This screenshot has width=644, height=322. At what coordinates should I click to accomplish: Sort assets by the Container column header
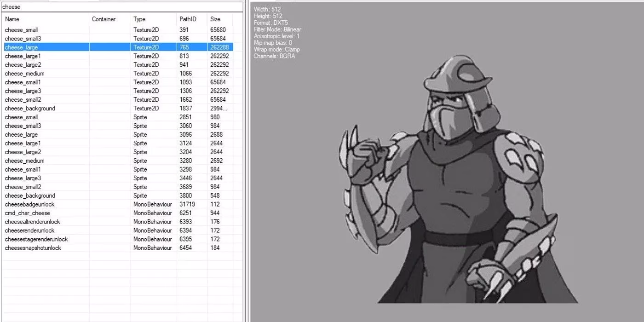click(x=109, y=19)
